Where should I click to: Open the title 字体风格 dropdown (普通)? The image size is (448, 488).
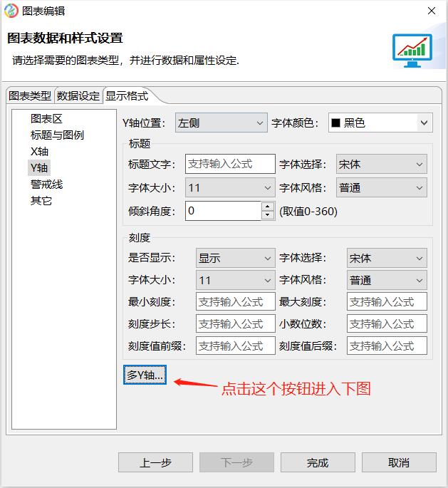(382, 187)
